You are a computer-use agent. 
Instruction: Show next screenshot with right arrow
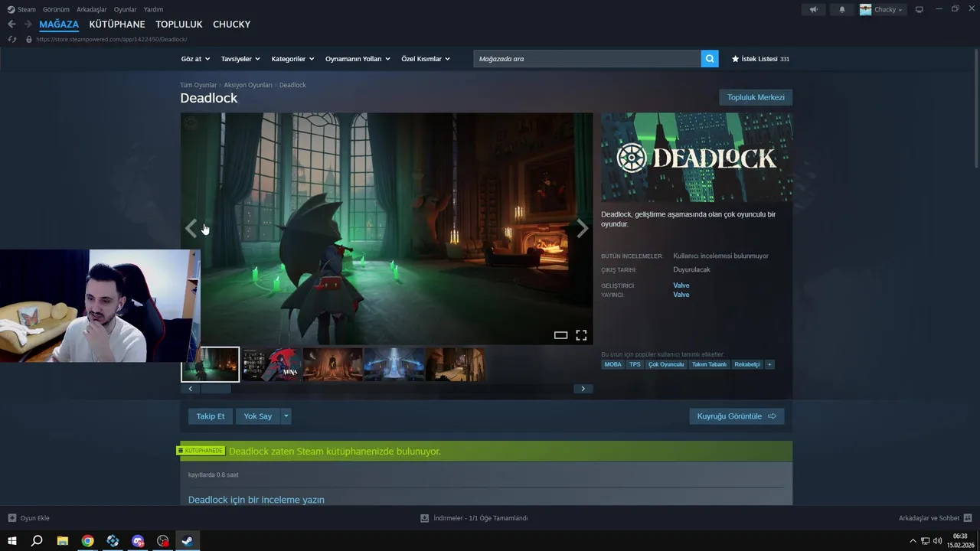582,228
